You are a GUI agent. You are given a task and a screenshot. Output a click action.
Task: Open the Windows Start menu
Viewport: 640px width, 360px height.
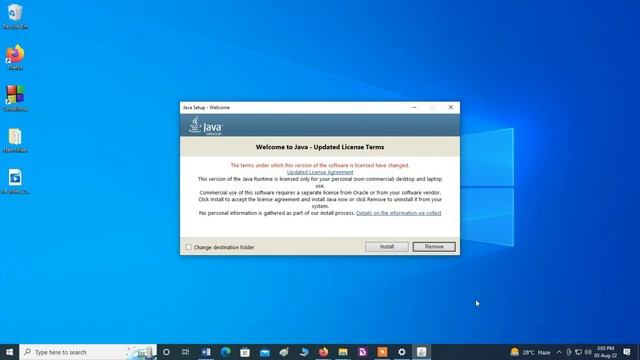coord(9,352)
